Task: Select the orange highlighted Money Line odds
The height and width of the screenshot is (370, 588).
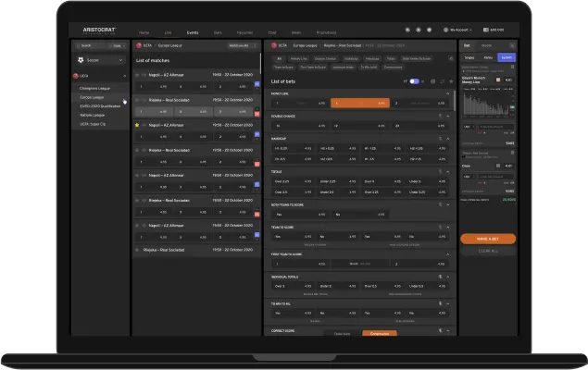Action: tap(360, 103)
